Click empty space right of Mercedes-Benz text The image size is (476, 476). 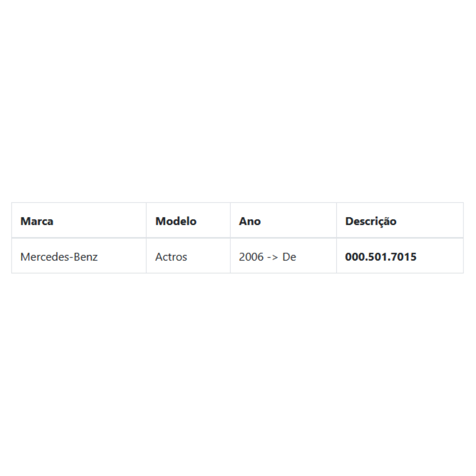(122, 257)
